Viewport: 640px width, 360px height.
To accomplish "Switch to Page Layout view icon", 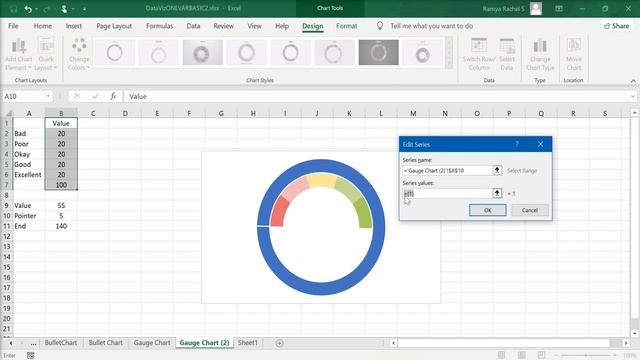I will tap(521, 355).
